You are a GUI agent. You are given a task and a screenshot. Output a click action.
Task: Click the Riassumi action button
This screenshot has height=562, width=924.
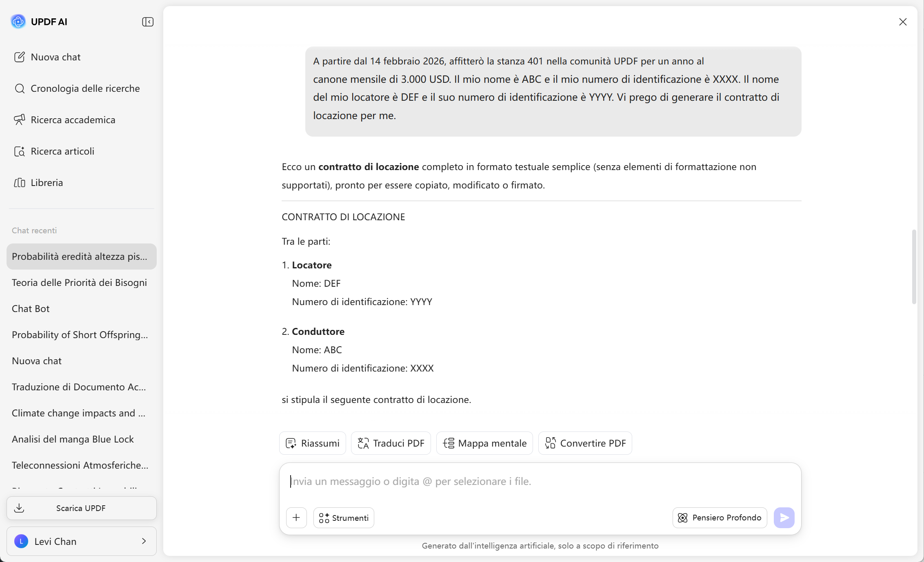312,443
